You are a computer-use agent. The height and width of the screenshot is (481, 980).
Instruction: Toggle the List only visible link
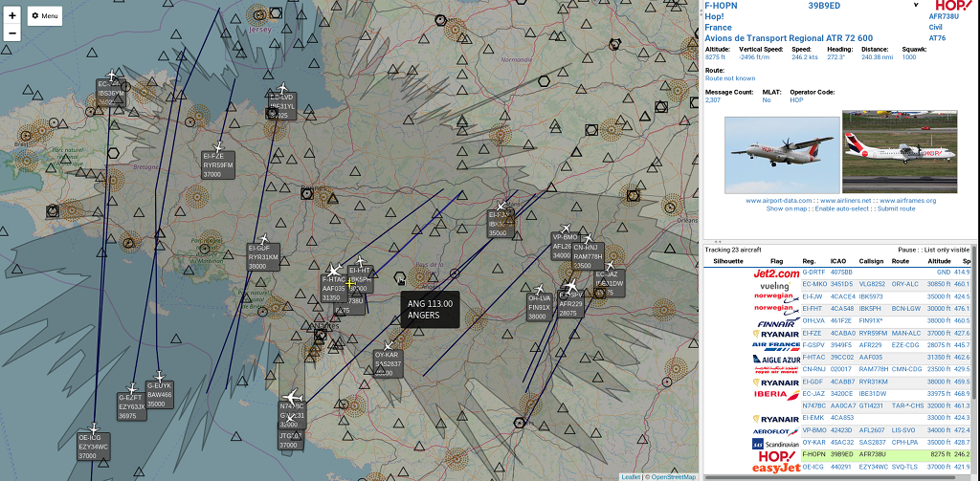click(947, 250)
